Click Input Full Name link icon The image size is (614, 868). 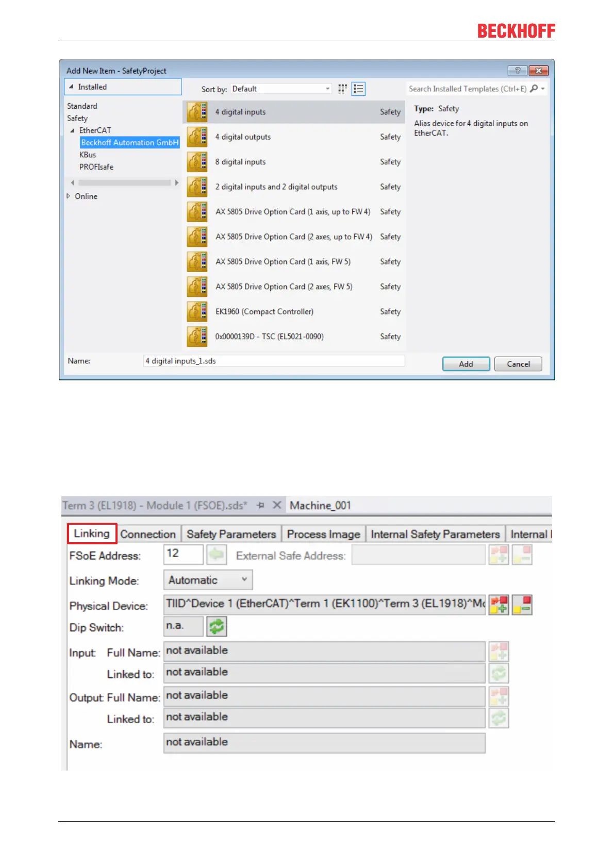point(499,652)
